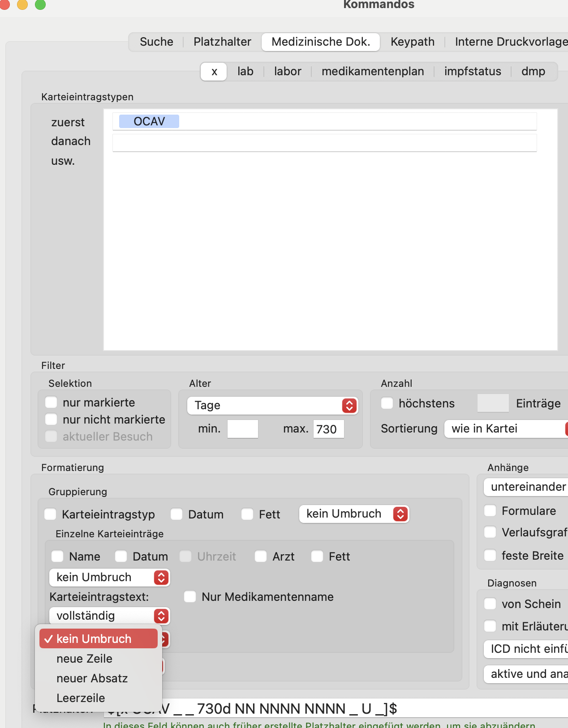Enable the höchstens checkbox
This screenshot has width=568, height=728.
[387, 403]
